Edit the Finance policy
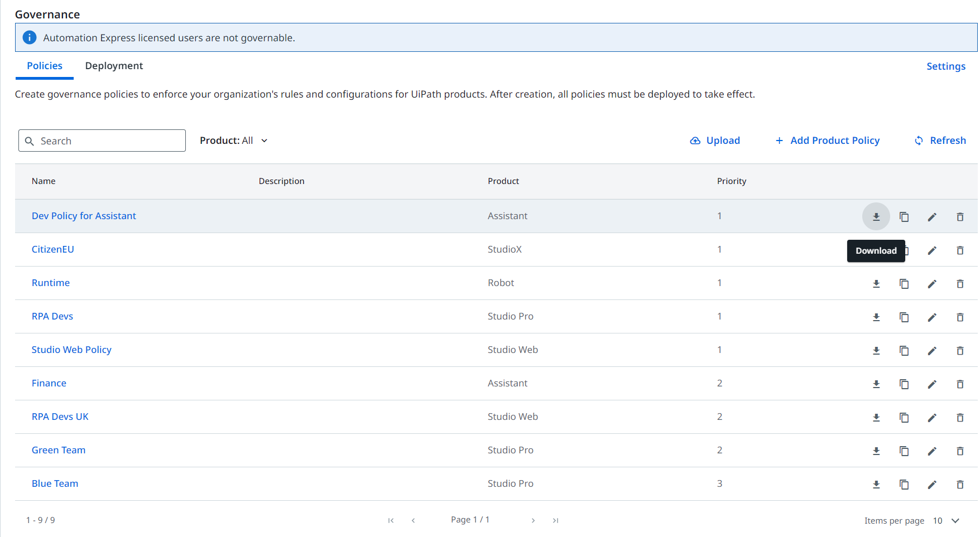 point(932,384)
